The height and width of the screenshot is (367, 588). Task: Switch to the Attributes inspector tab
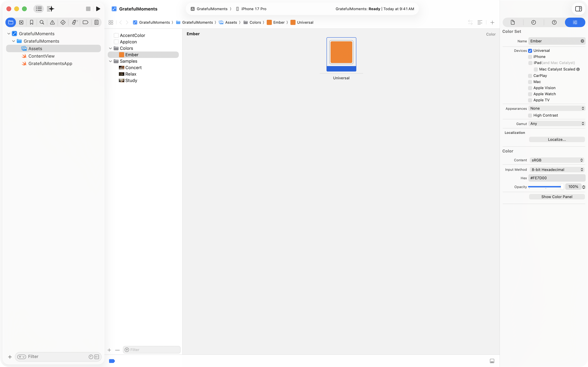pyautogui.click(x=575, y=22)
